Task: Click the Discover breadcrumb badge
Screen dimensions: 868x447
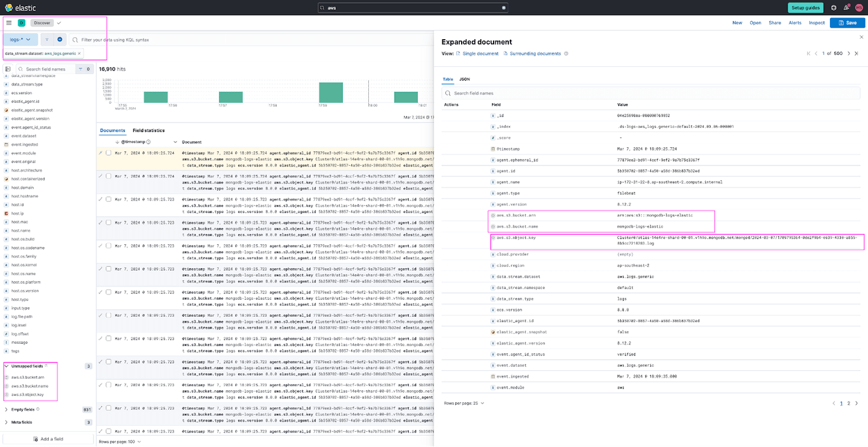Action: [x=42, y=23]
